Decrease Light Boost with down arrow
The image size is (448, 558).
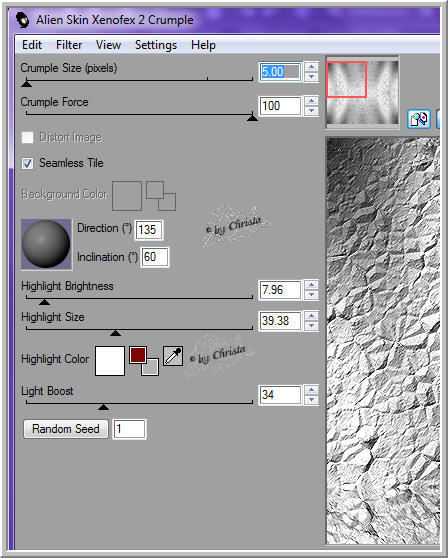pyautogui.click(x=311, y=400)
